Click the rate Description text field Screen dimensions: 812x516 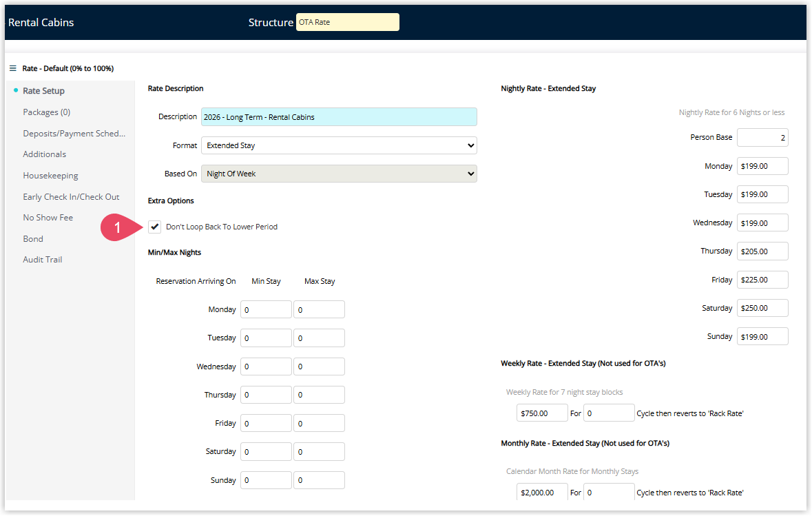point(339,117)
